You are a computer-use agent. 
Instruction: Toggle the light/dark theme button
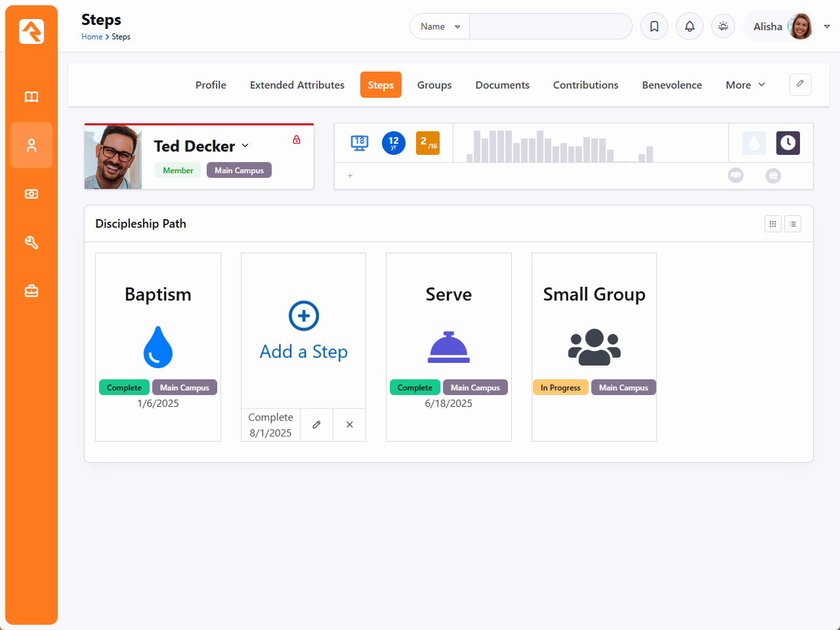(723, 26)
